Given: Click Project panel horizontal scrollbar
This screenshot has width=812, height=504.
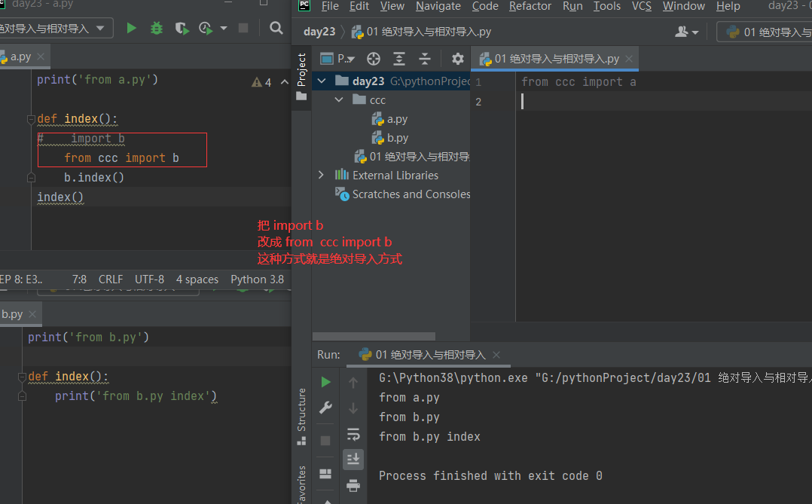Looking at the screenshot, I should [374, 336].
